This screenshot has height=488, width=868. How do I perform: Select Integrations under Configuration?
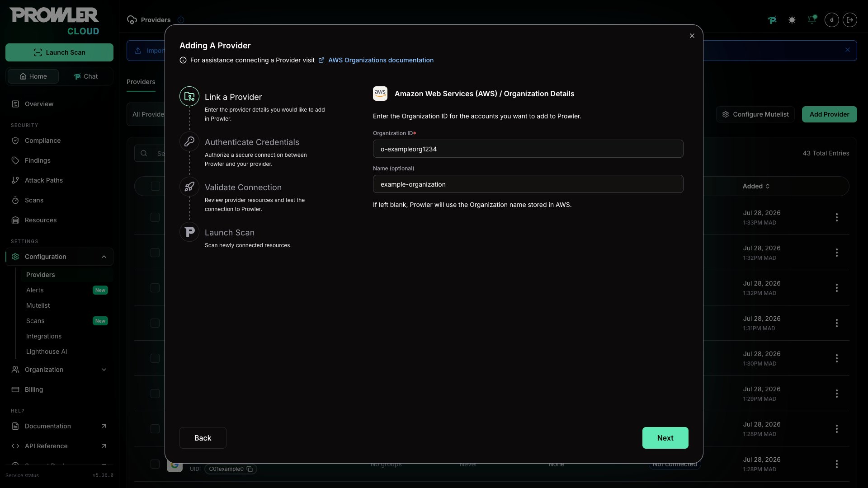pyautogui.click(x=44, y=336)
